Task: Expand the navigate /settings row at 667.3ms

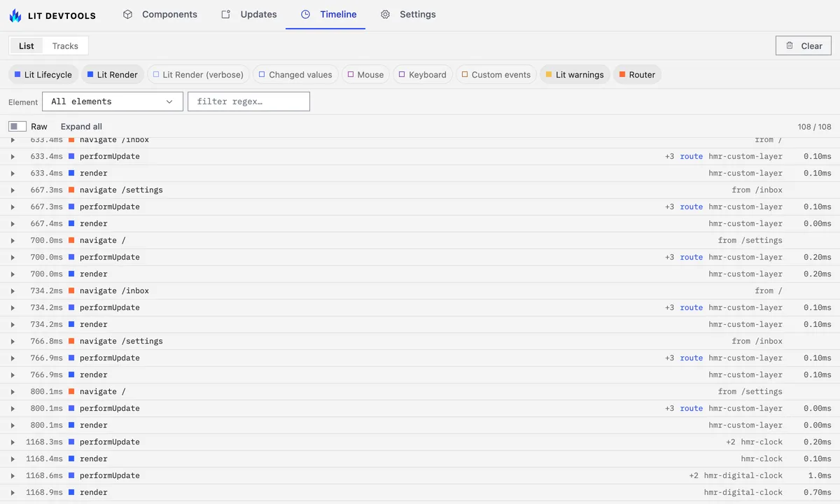Action: (x=13, y=190)
